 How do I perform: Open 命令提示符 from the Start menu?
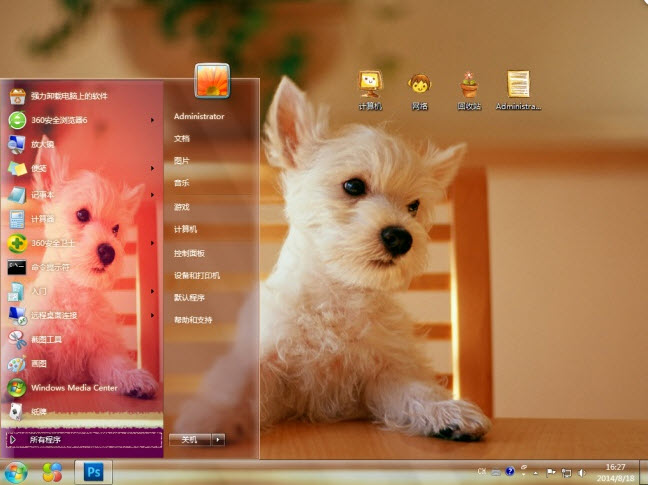coord(50,267)
